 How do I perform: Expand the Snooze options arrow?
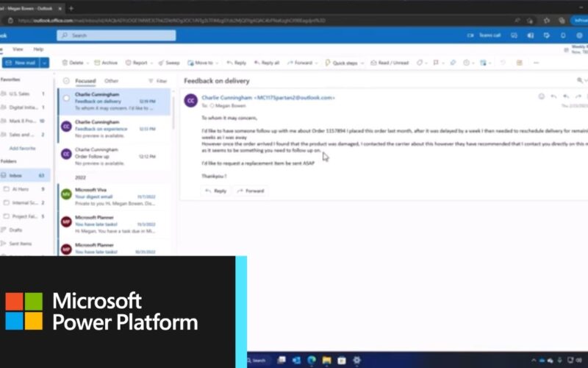[x=473, y=63]
